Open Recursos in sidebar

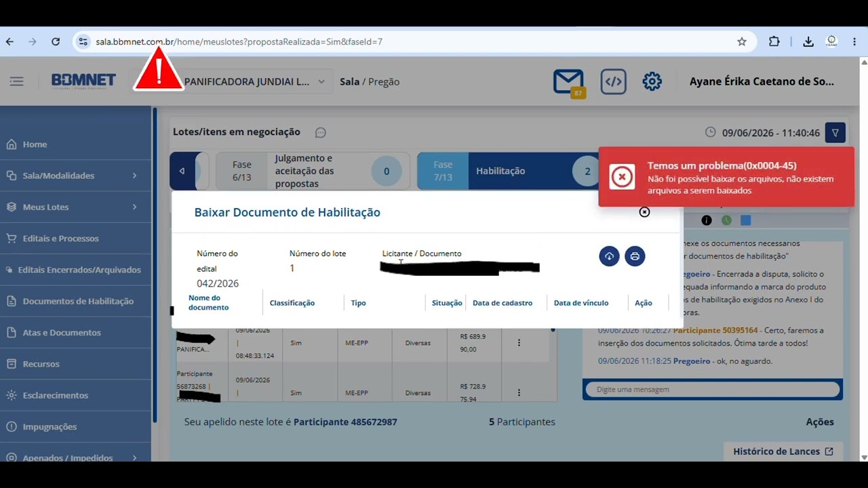tap(75, 364)
